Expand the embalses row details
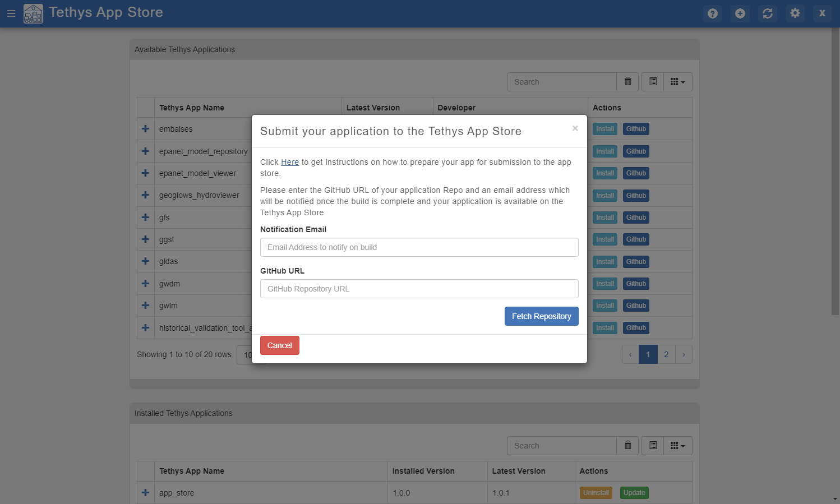Screen dimensions: 840x504 (x=146, y=129)
